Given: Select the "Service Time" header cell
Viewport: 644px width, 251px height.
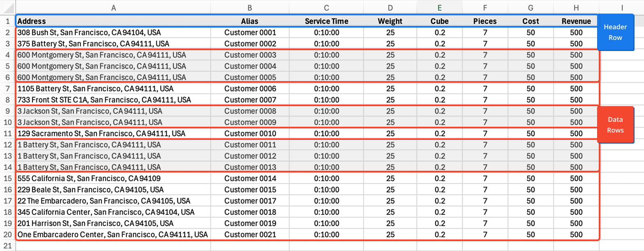Looking at the screenshot, I should 326,21.
